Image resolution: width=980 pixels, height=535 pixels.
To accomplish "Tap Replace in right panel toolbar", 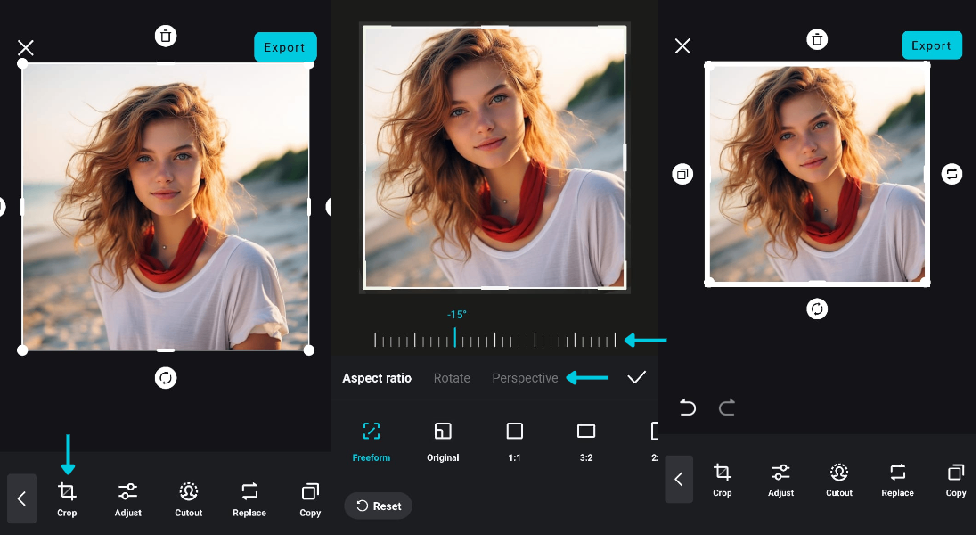I will point(897,480).
